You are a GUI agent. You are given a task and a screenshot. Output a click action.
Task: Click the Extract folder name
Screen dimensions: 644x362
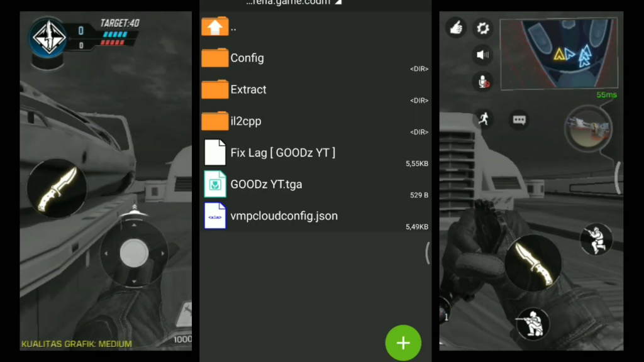[x=248, y=89]
